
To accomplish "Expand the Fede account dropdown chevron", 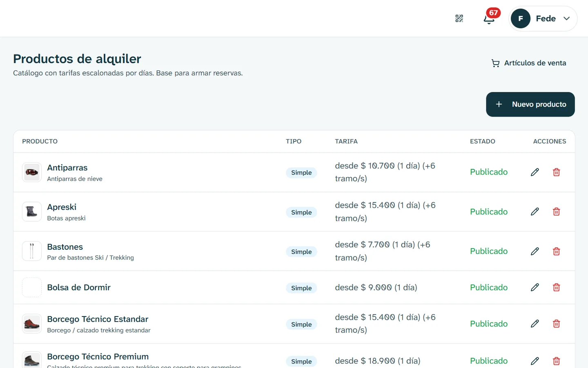I will (x=566, y=18).
